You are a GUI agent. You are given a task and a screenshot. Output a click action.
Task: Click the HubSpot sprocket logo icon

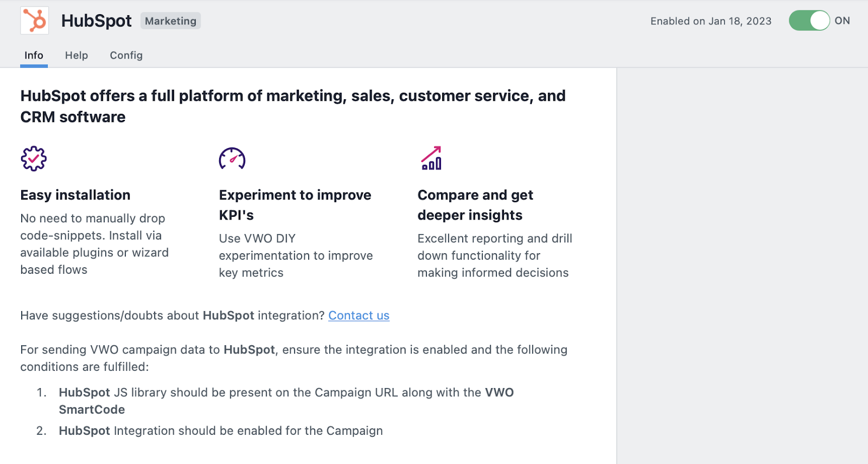(35, 21)
